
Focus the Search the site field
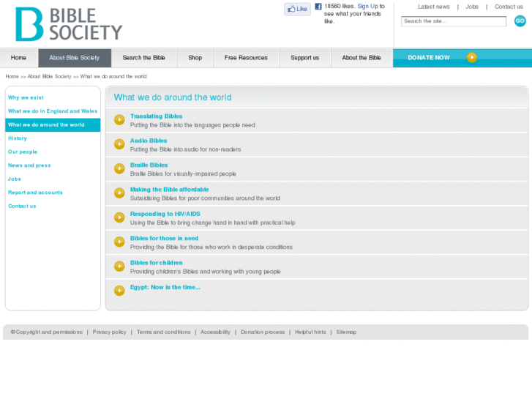454,21
